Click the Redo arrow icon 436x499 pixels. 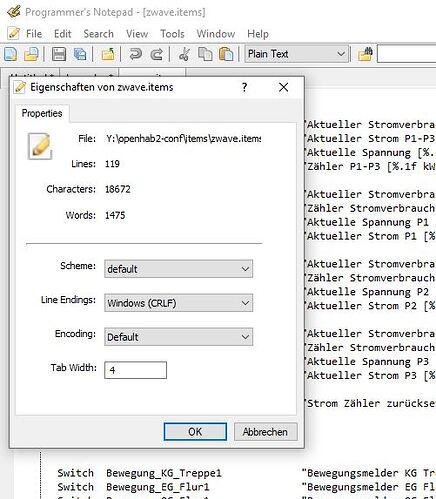click(157, 54)
